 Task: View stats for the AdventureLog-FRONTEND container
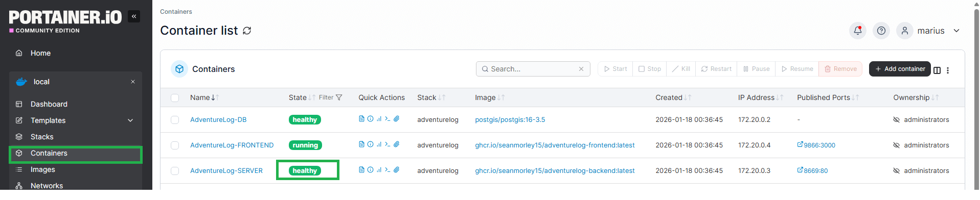379,144
